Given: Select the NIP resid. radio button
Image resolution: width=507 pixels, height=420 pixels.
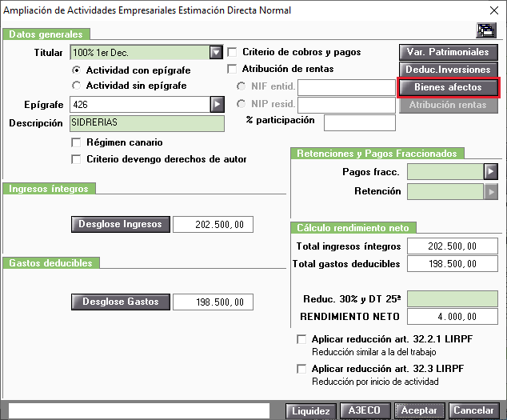Looking at the screenshot, I should pos(241,104).
